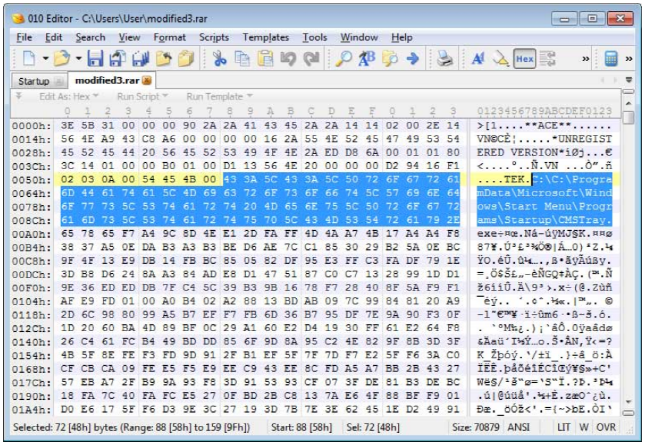Toggle the OVR overwrite mode indicator
This screenshot has width=645, height=443.
(x=606, y=427)
